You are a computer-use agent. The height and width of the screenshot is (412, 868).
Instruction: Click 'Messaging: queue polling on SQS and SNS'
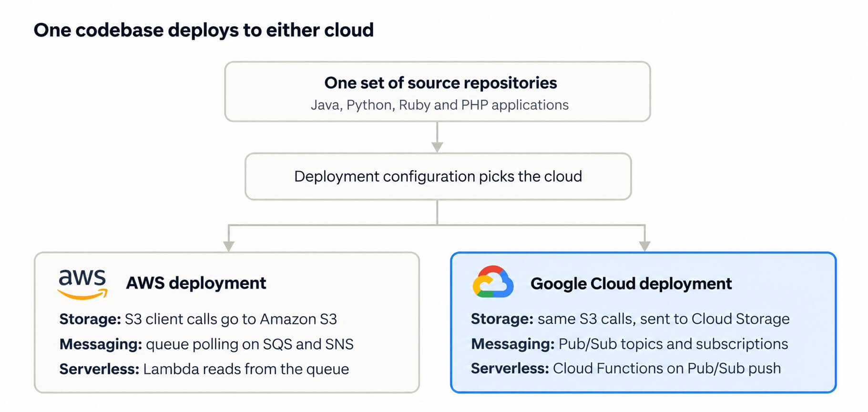[x=206, y=344]
